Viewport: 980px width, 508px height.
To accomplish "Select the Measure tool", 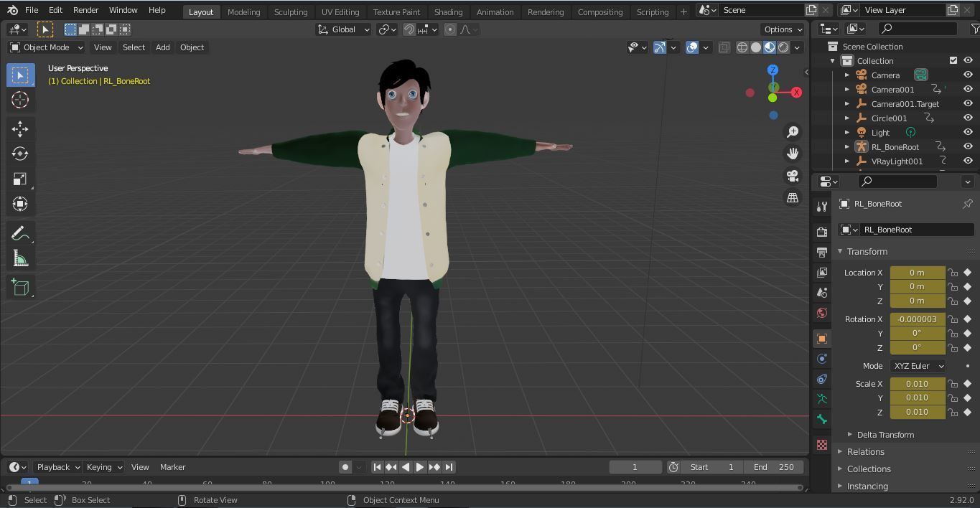I will (20, 258).
